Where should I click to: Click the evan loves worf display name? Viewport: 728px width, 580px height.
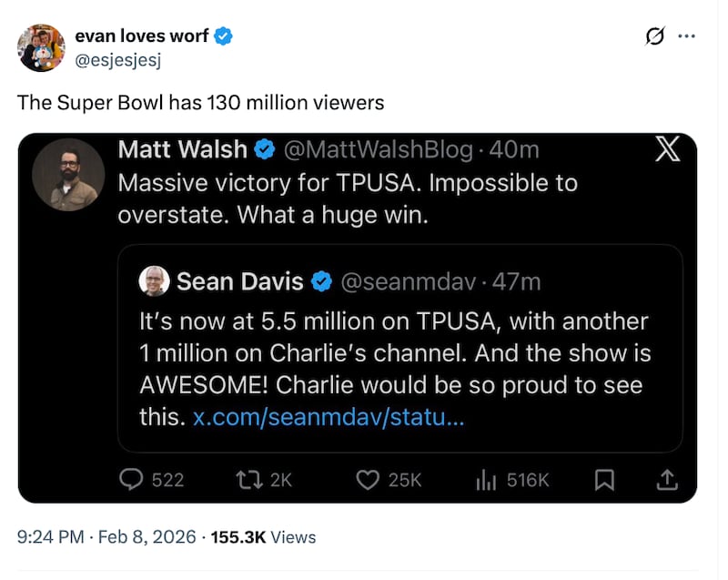point(141,36)
